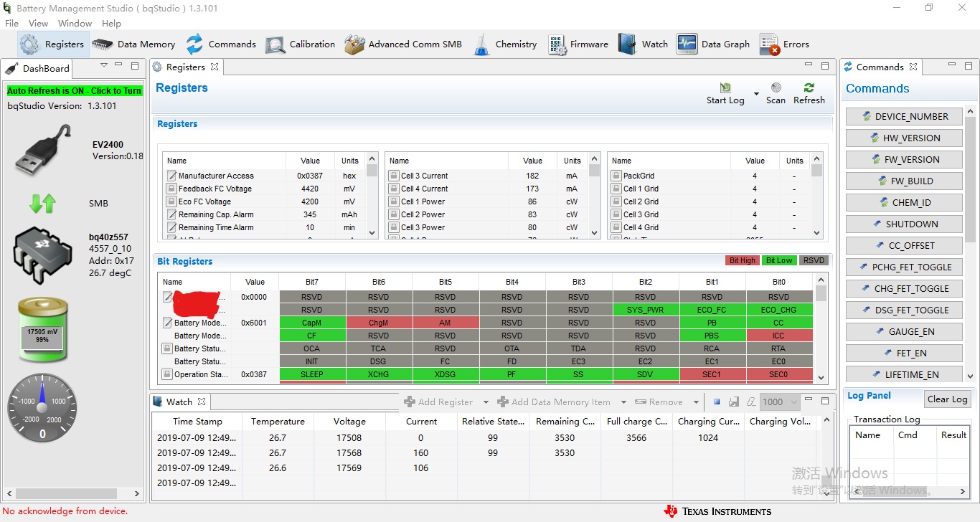Toggle the SYS_PWR bit cell
The height and width of the screenshot is (522, 980).
click(x=645, y=310)
